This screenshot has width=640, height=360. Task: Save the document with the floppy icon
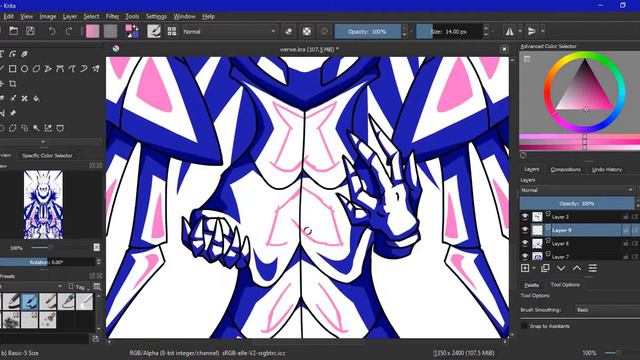[30, 31]
